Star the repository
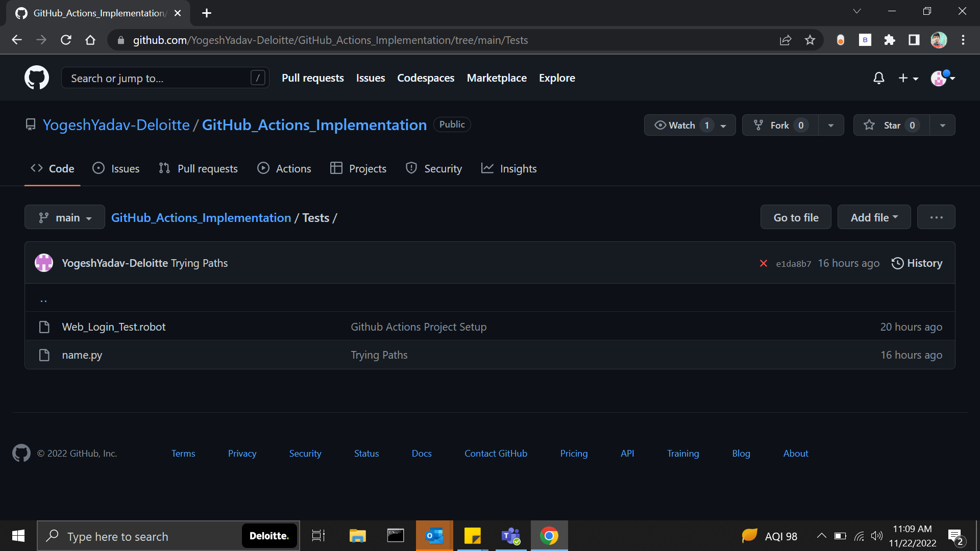Screen dimensions: 980x551 point(891,126)
